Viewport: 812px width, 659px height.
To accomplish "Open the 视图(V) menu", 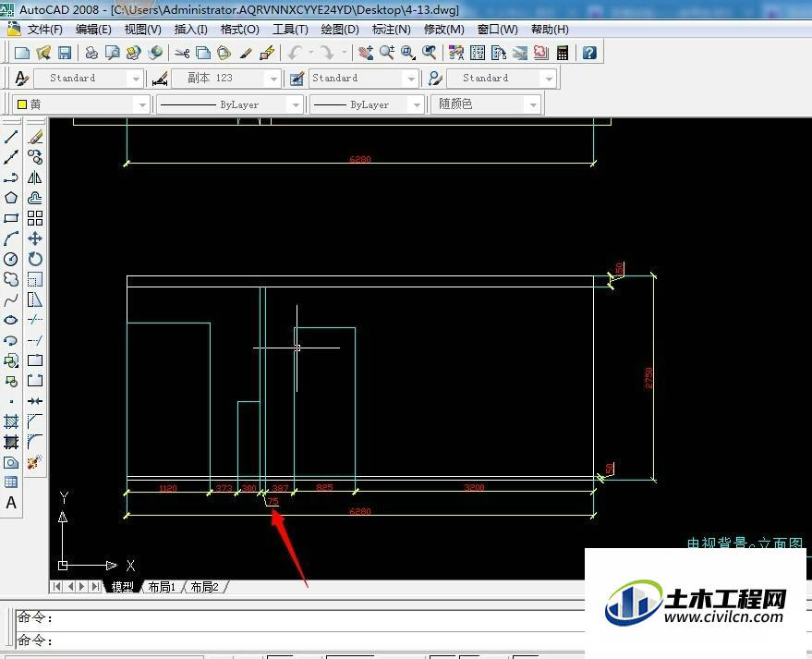I will point(142,29).
